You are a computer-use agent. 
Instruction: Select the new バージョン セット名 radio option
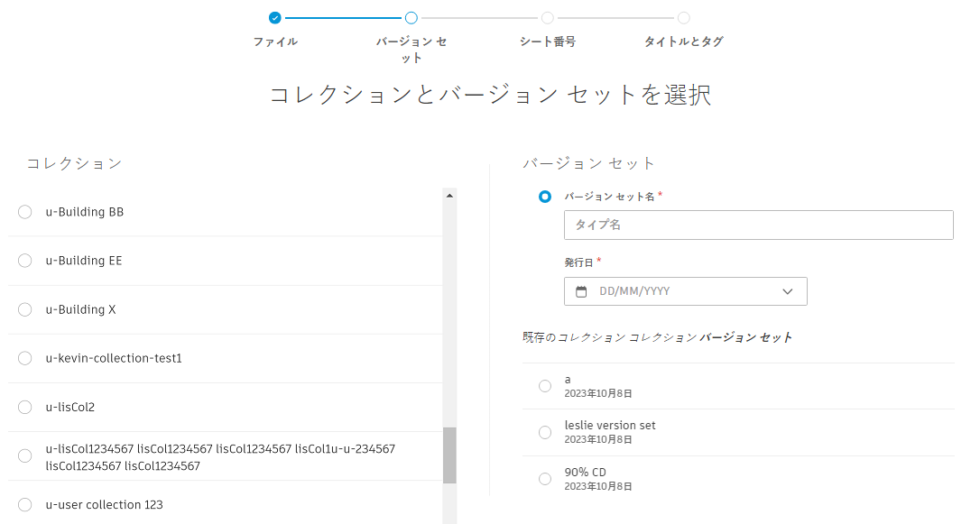click(x=545, y=196)
